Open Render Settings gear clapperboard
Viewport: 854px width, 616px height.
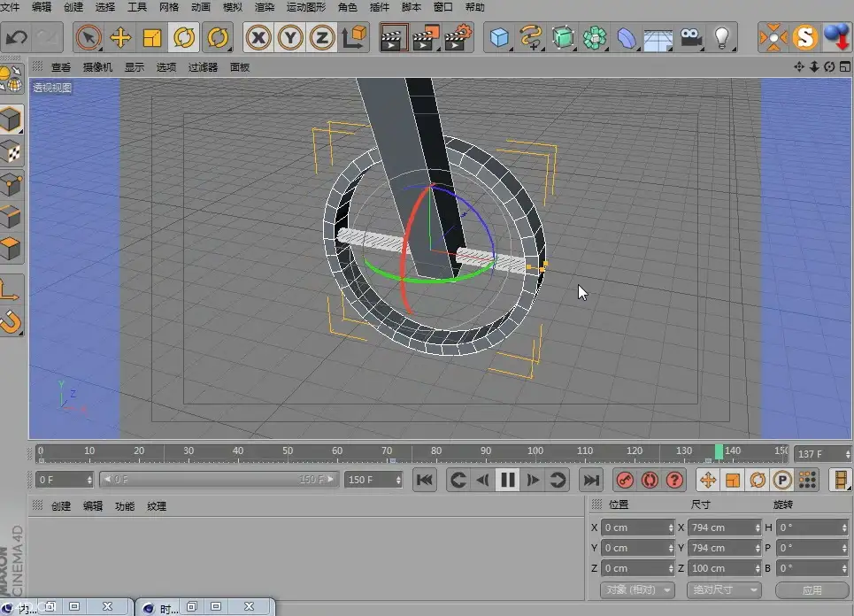click(458, 37)
